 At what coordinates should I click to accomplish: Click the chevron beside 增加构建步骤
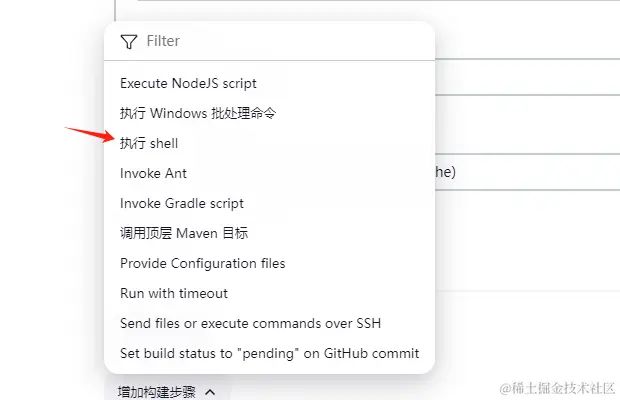[x=210, y=392]
